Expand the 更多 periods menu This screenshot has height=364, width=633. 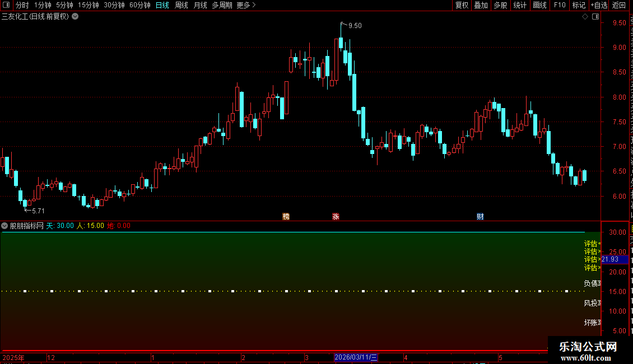coord(246,5)
